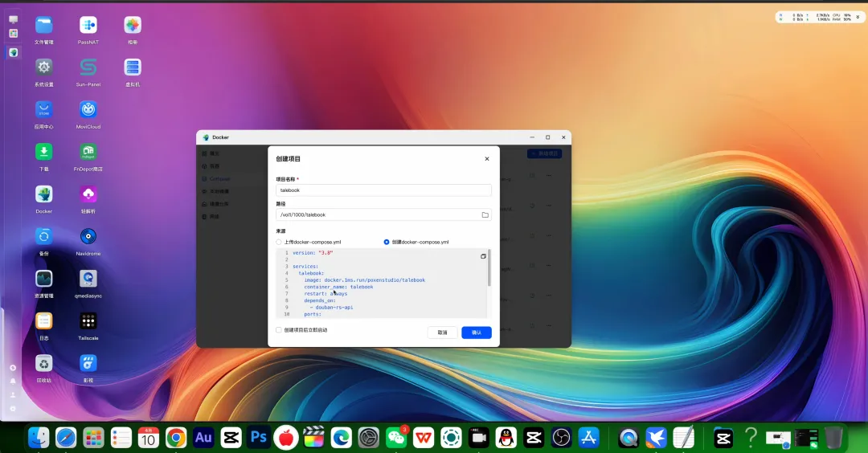Click the code line services:
The image size is (868, 453).
[305, 267]
